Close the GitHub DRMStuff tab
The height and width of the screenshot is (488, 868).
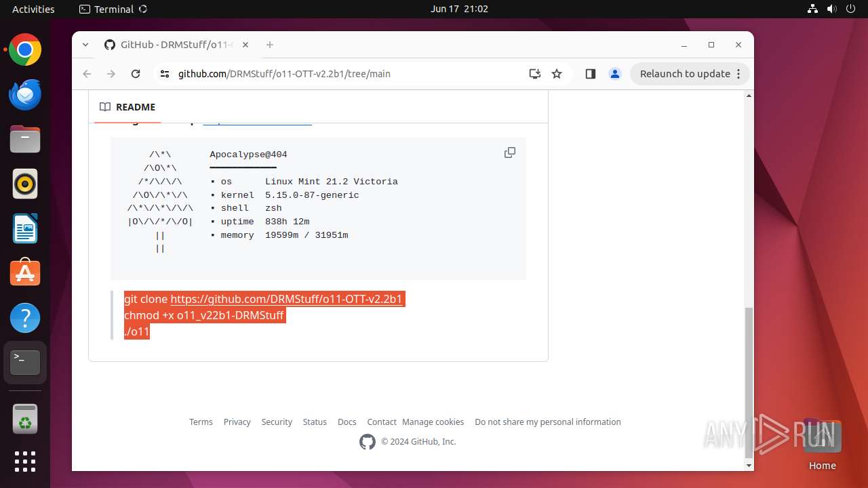(x=245, y=45)
